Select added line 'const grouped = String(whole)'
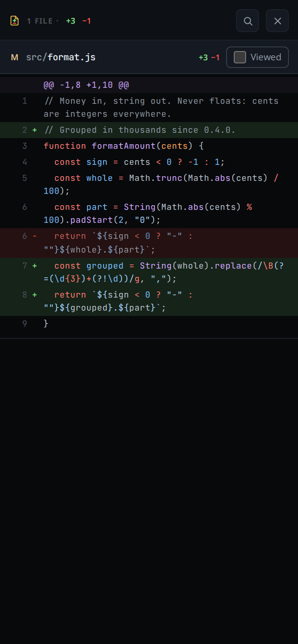The height and width of the screenshot is (644, 298). pos(149,272)
